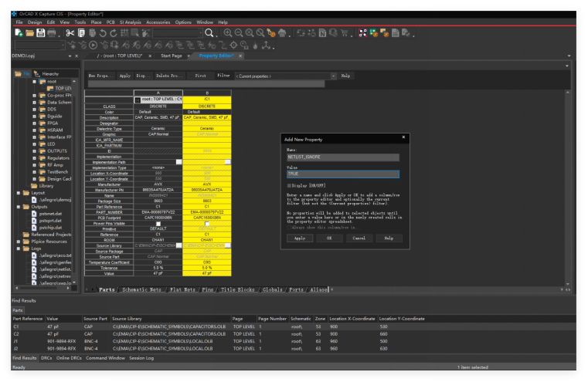The image size is (588, 382).
Task: Click the New Property button in Property Editor
Action: (x=101, y=76)
